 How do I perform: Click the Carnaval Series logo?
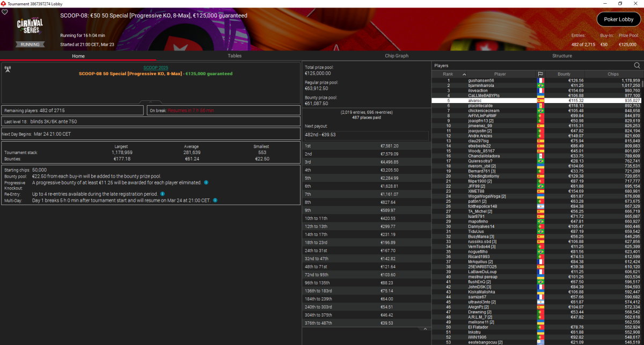point(30,25)
